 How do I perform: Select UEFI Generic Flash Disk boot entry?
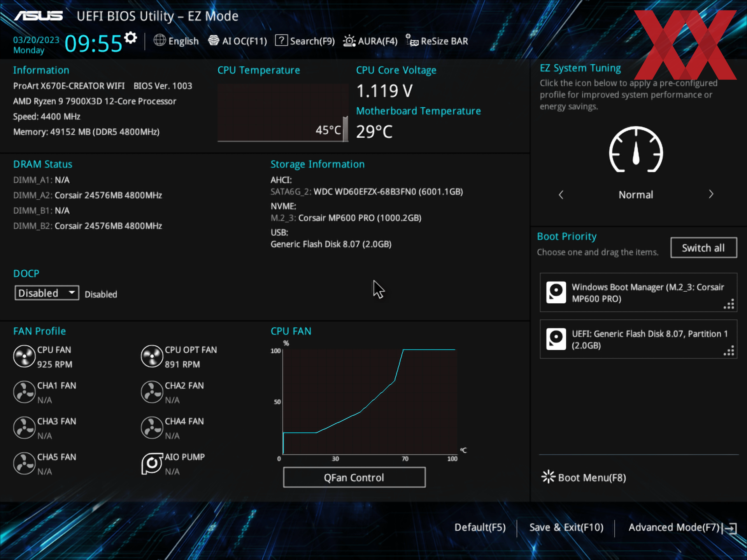coord(638,339)
